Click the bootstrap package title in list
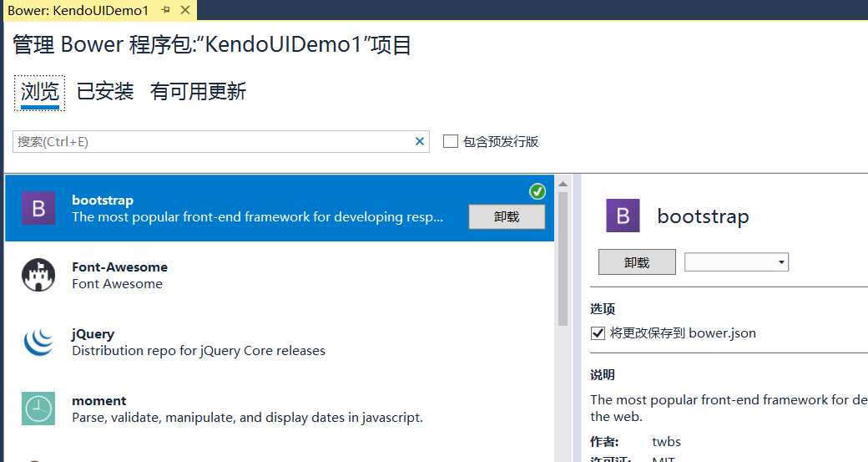868x462 pixels. pos(103,200)
